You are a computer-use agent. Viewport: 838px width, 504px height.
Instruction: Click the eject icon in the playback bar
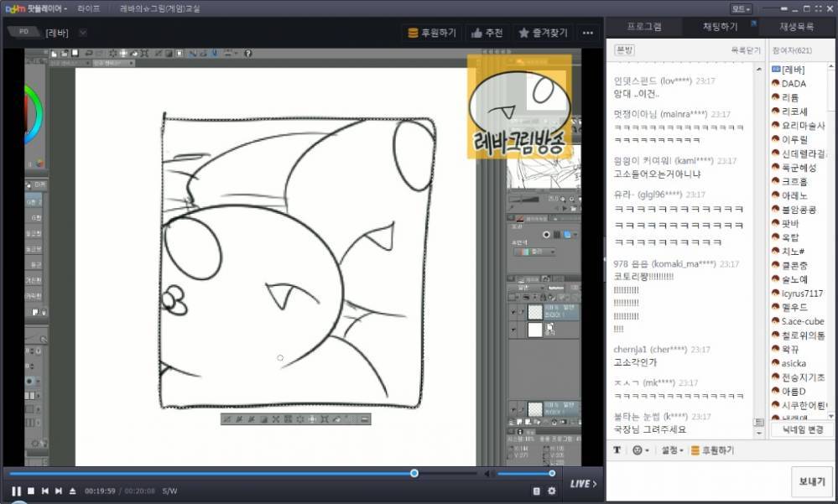pos(72,491)
